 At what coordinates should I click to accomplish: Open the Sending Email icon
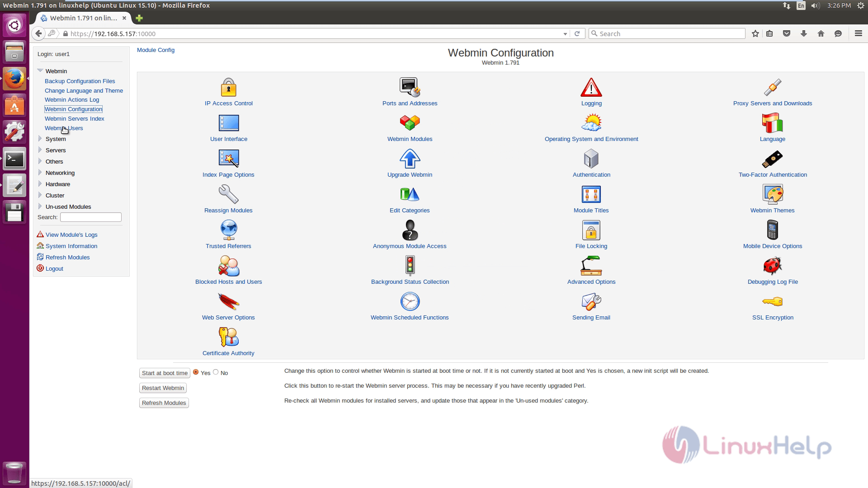pos(591,301)
